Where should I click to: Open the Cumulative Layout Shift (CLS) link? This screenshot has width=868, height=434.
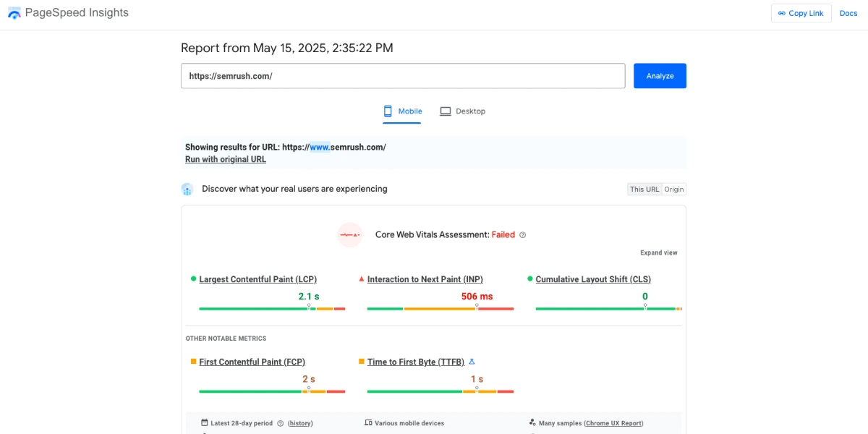point(593,279)
